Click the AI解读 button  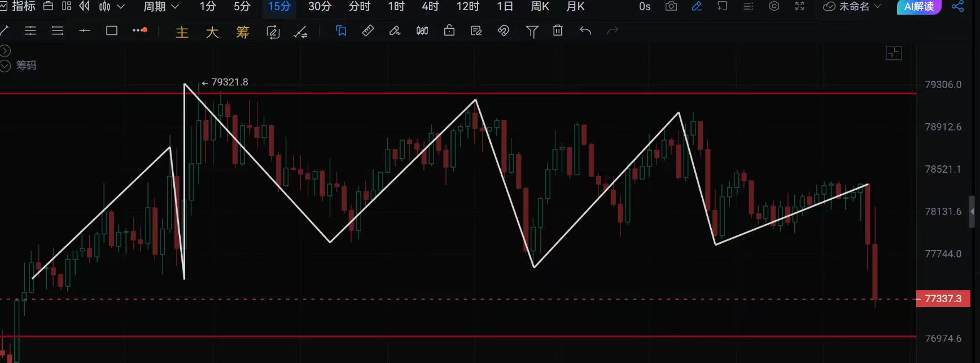[918, 7]
